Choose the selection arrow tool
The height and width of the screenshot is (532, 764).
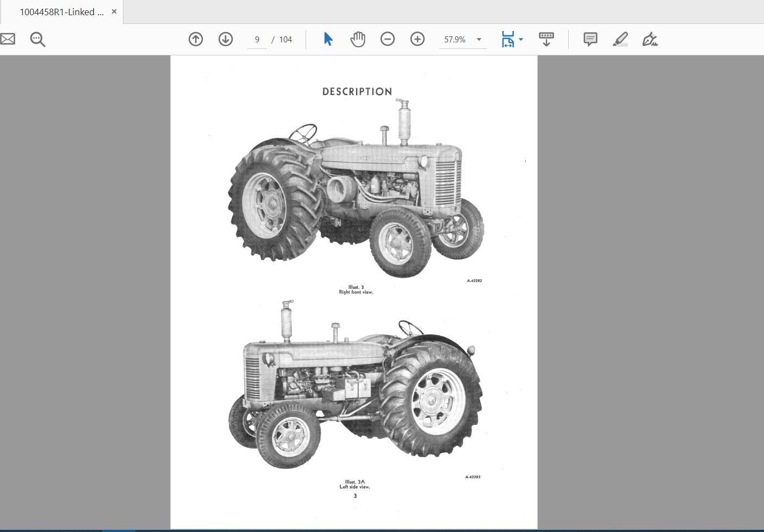328,39
